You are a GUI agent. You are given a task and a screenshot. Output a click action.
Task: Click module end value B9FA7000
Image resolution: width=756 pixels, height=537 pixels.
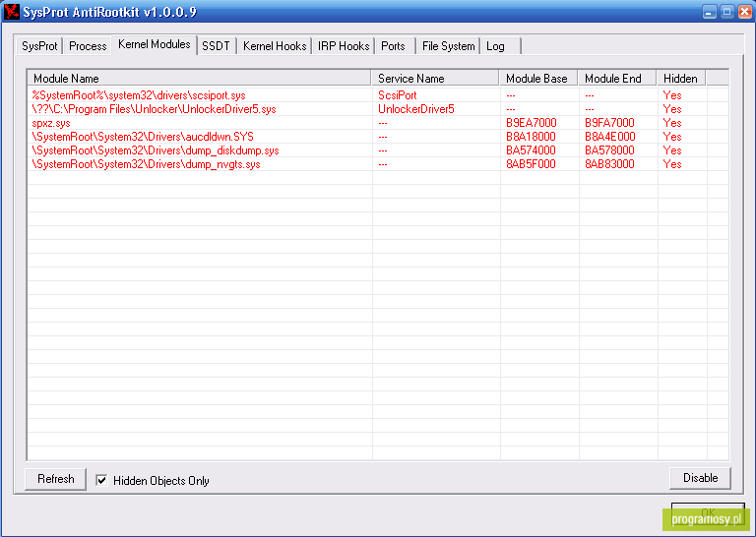click(609, 123)
